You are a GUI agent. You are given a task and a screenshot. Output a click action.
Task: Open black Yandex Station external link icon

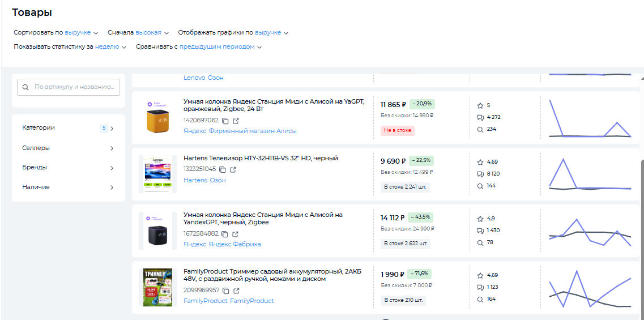pyautogui.click(x=235, y=234)
